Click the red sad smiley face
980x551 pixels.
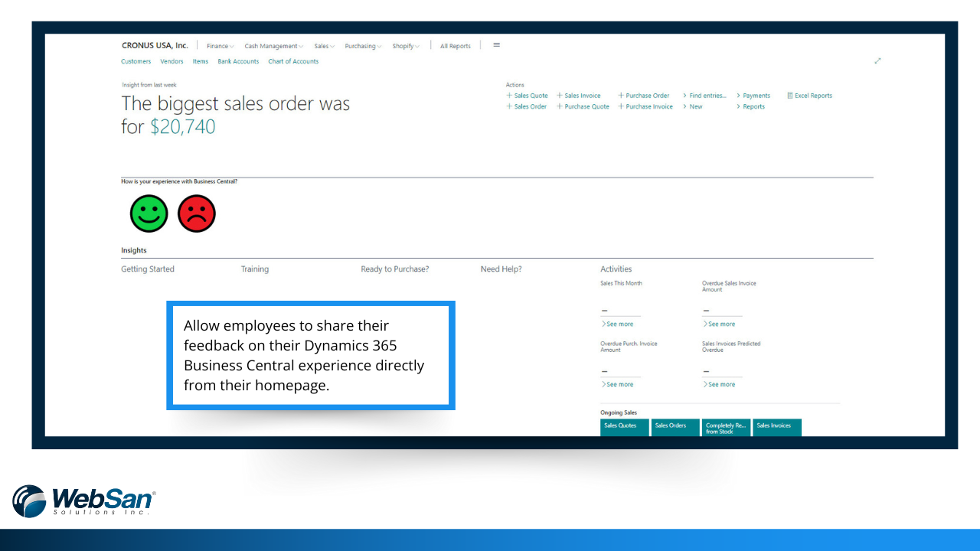click(x=197, y=214)
